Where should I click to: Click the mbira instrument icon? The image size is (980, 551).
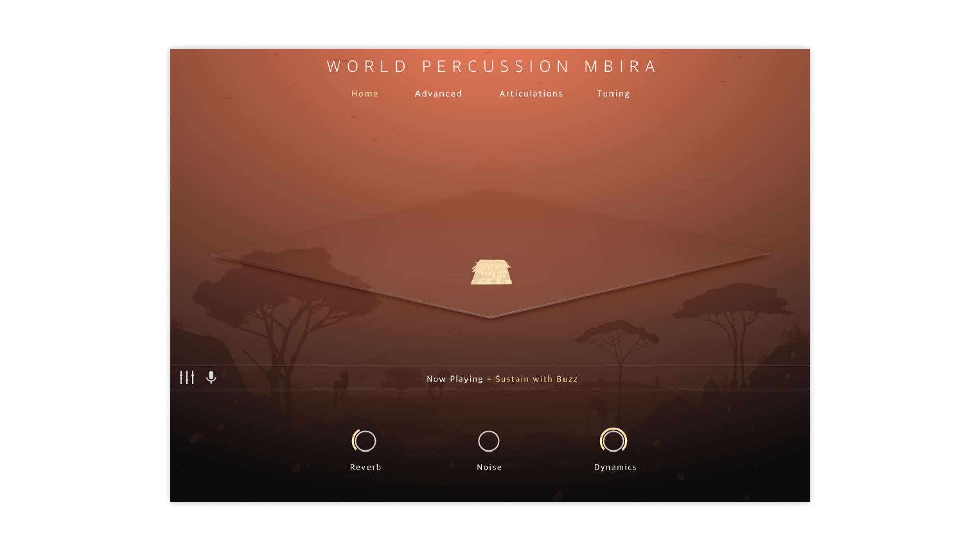click(x=491, y=272)
